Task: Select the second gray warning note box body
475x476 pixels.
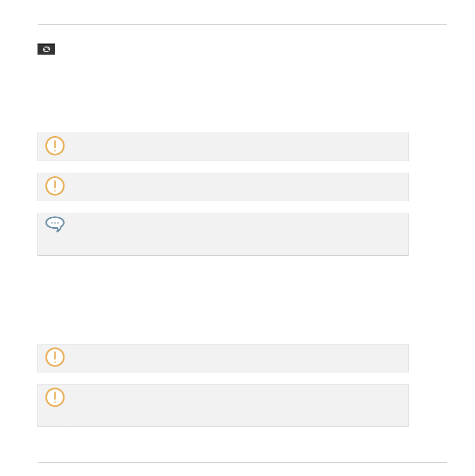Action: pyautogui.click(x=223, y=187)
